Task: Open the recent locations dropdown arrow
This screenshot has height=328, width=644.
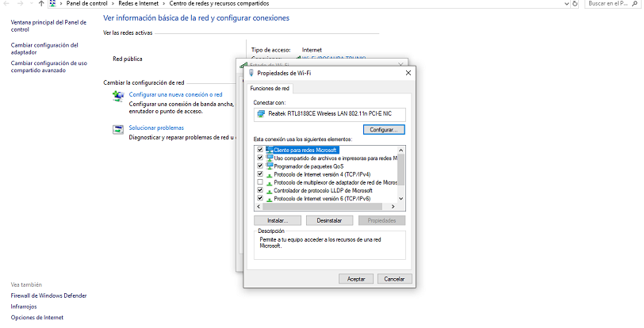Action: pyautogui.click(x=32, y=3)
